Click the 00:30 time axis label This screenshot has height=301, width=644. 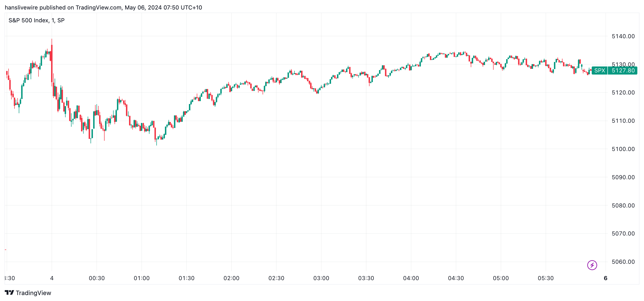(x=97, y=278)
